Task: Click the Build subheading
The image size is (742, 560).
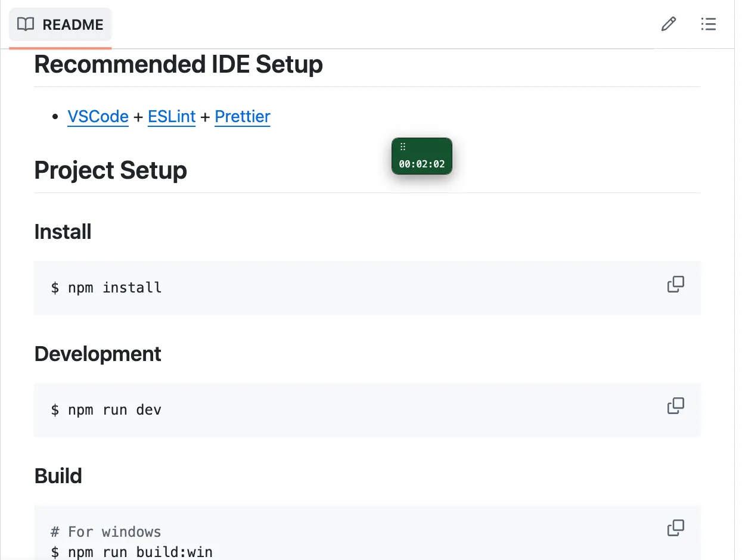Action: click(x=58, y=476)
